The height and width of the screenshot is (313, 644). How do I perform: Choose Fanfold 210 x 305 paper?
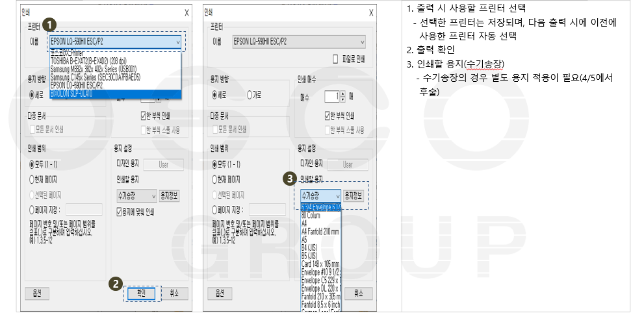point(321,297)
